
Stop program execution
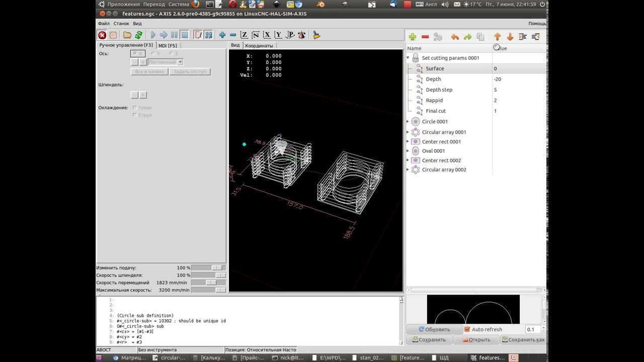click(x=185, y=35)
